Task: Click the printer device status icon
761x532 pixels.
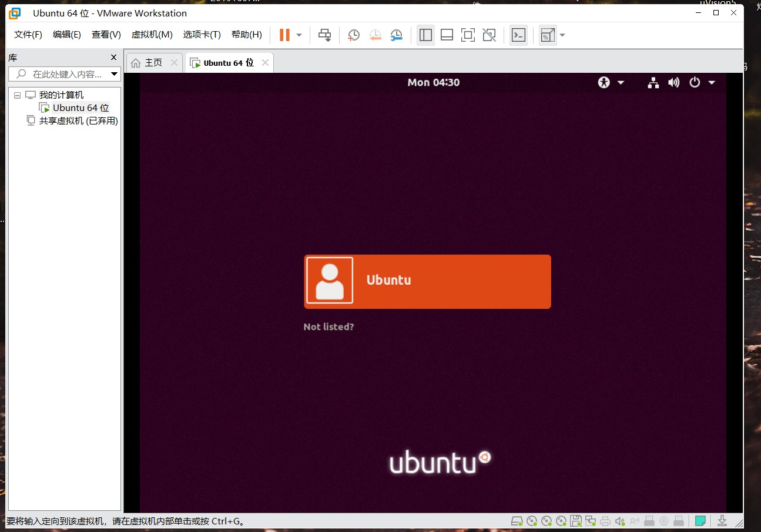Action: [x=605, y=521]
